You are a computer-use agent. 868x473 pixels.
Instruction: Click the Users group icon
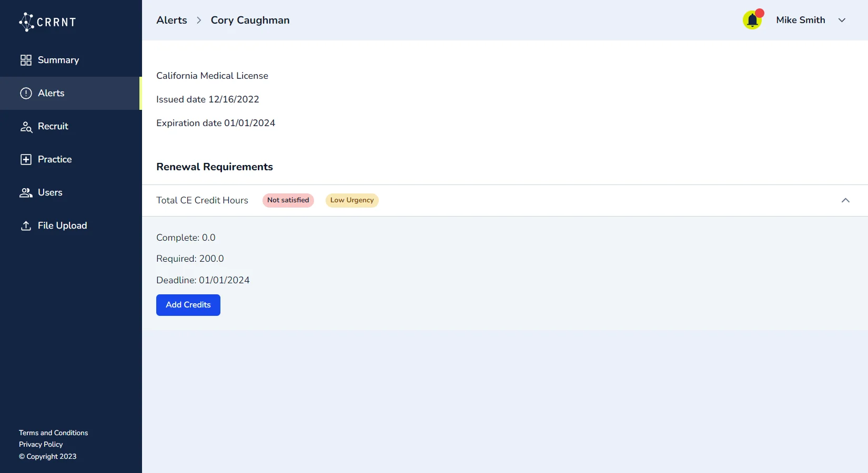pyautogui.click(x=26, y=193)
